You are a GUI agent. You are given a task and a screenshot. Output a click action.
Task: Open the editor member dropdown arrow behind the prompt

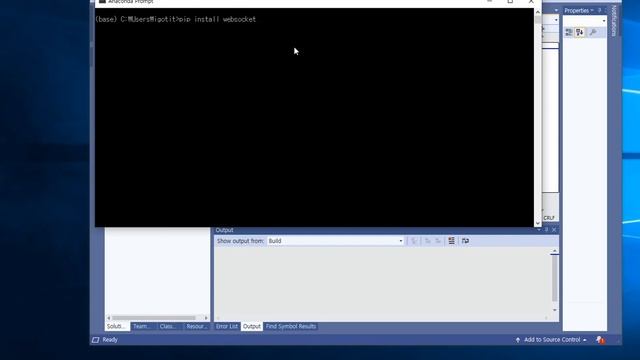pyautogui.click(x=556, y=20)
